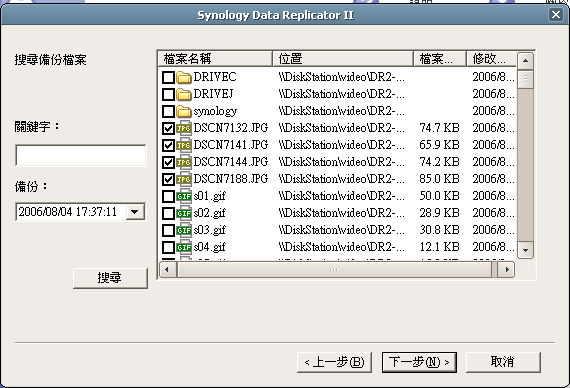Click the DRIVEJ folder icon
Image resolution: width=570 pixels, height=388 pixels.
tap(184, 94)
